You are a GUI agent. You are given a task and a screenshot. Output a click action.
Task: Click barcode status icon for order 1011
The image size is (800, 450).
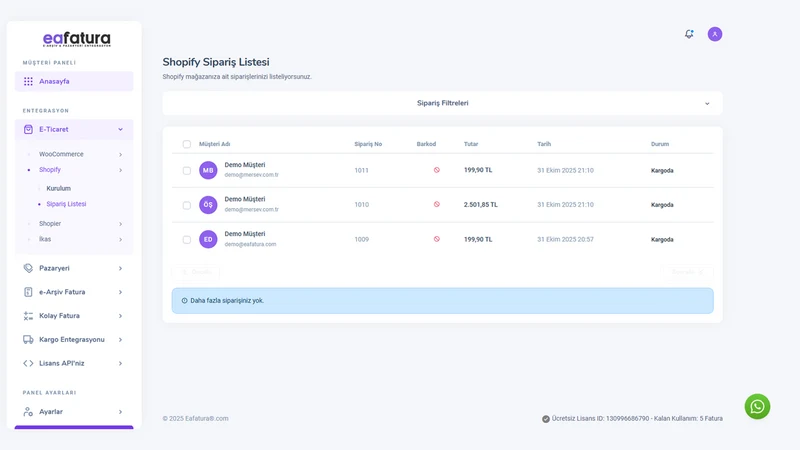click(x=437, y=170)
